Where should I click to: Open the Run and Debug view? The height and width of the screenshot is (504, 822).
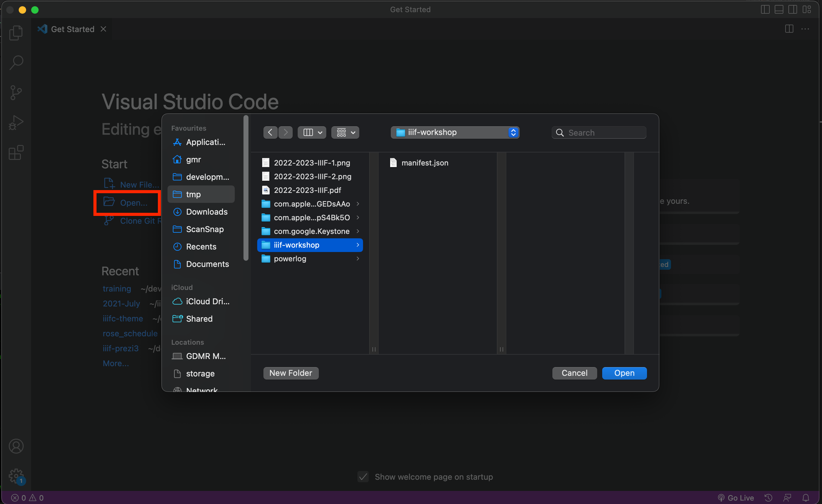[x=16, y=123]
